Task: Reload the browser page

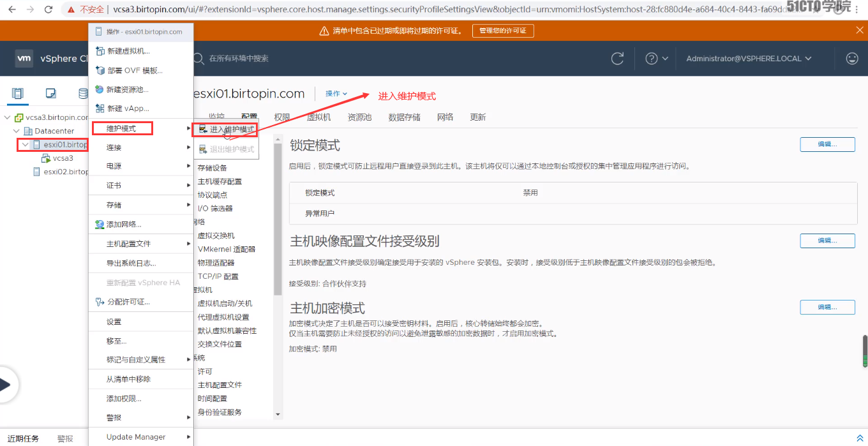Action: click(49, 10)
